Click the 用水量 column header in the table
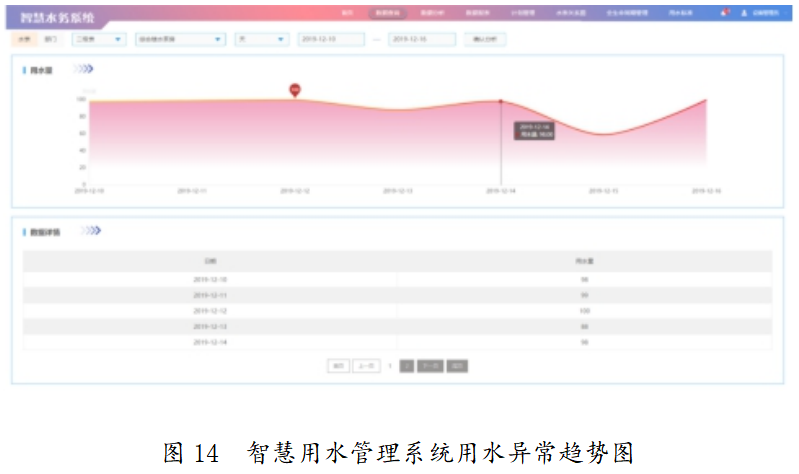The image size is (799, 474). tap(584, 261)
